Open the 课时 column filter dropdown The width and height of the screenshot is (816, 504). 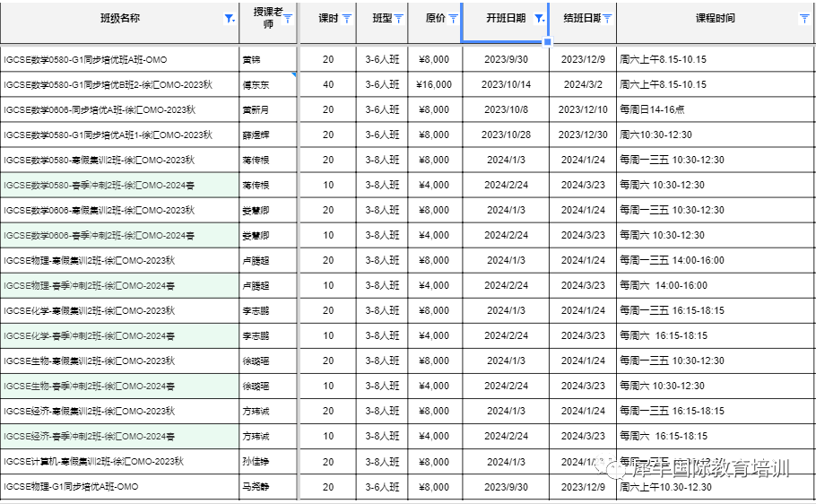pyautogui.click(x=347, y=19)
